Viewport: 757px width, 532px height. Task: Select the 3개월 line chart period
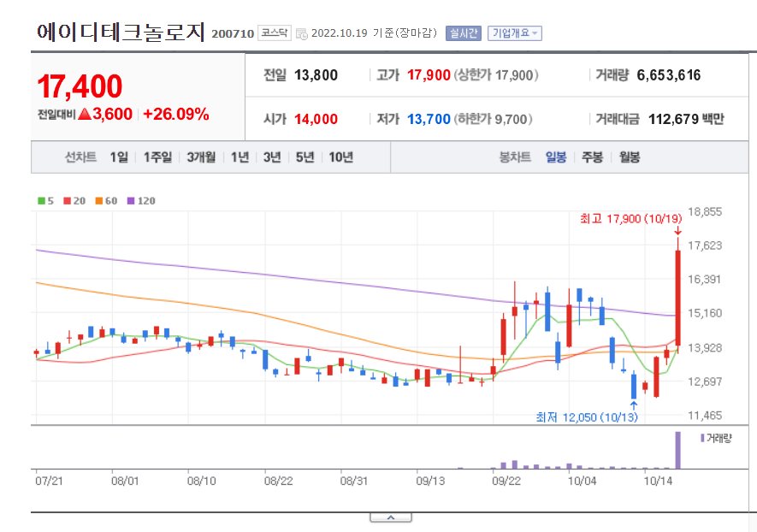[201, 157]
